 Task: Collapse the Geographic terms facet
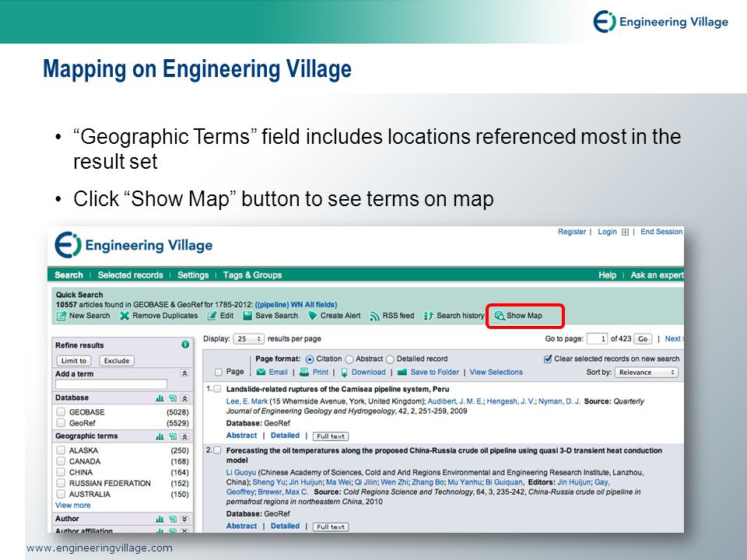185,436
